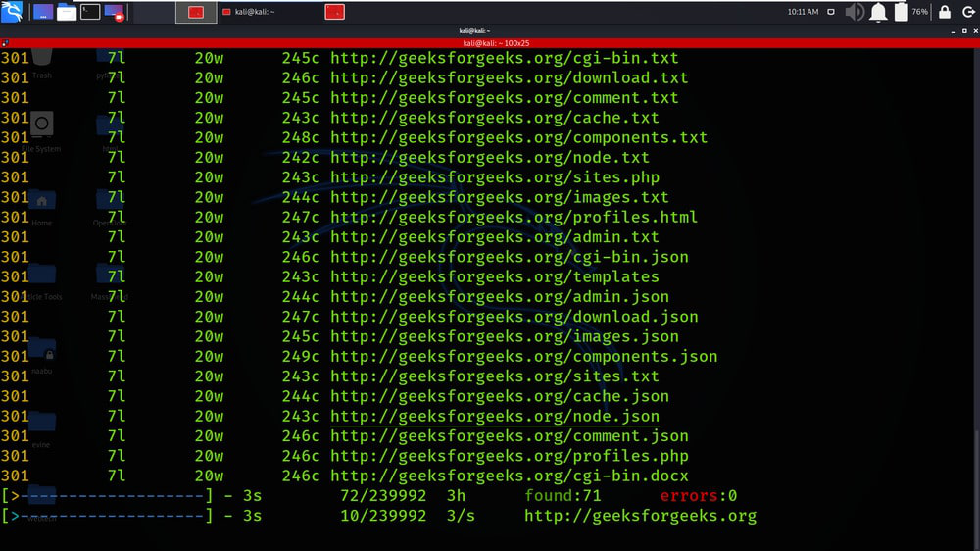The width and height of the screenshot is (980, 551).
Task: Click the 76% battery percentage text
Action: 920,12
